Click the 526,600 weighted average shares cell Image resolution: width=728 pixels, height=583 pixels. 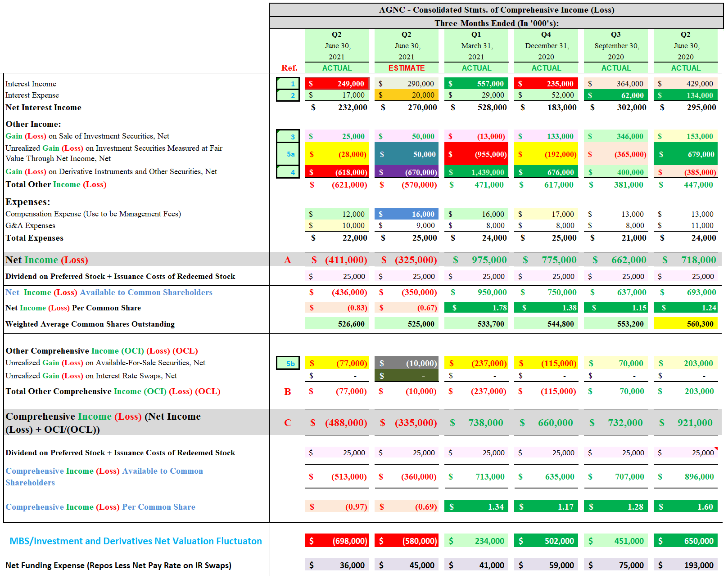(x=337, y=324)
